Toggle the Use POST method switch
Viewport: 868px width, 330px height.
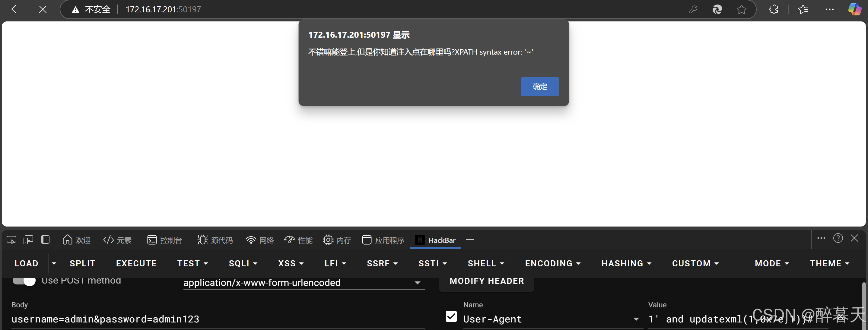pos(24,281)
